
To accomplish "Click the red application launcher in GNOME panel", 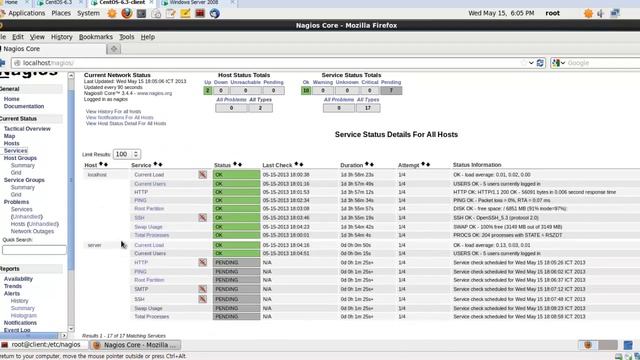I will click(x=200, y=13).
